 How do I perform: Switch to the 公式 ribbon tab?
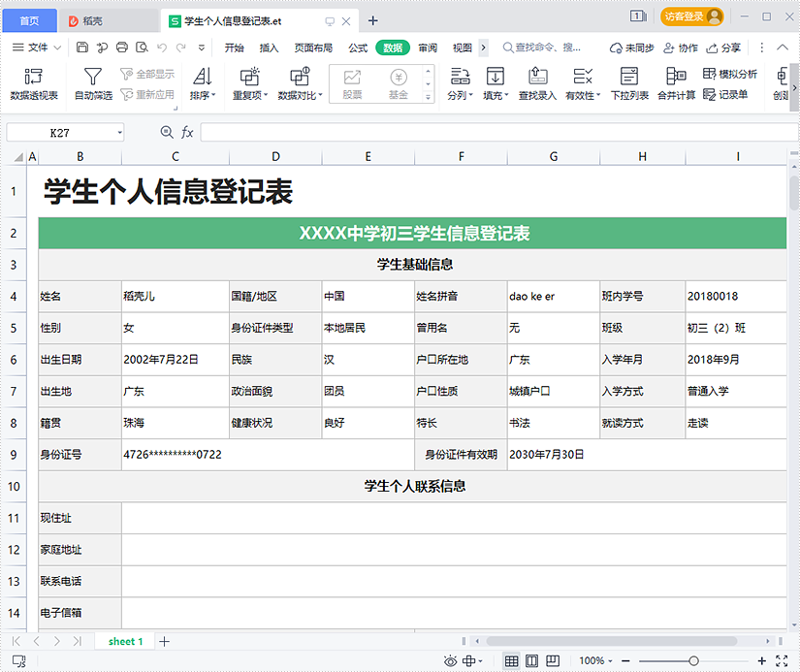click(x=358, y=48)
